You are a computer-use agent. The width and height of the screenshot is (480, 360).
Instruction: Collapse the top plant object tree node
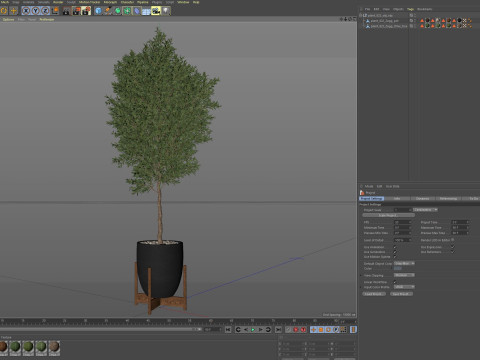[360, 15]
